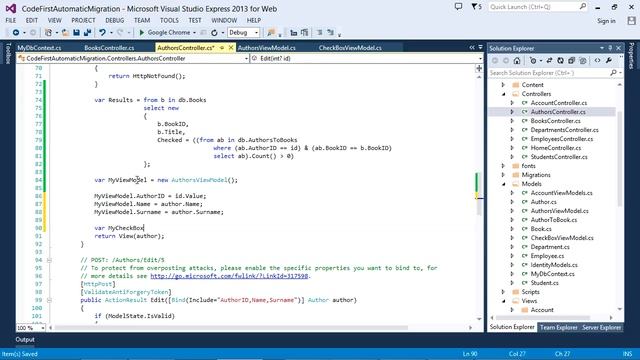This screenshot has width=640, height=360.
Task: Select HomeController.cs in Solution Explorer
Action: (556, 148)
